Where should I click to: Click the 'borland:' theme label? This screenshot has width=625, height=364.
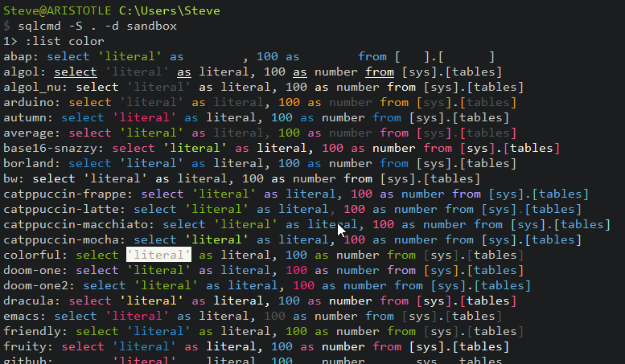[32, 163]
